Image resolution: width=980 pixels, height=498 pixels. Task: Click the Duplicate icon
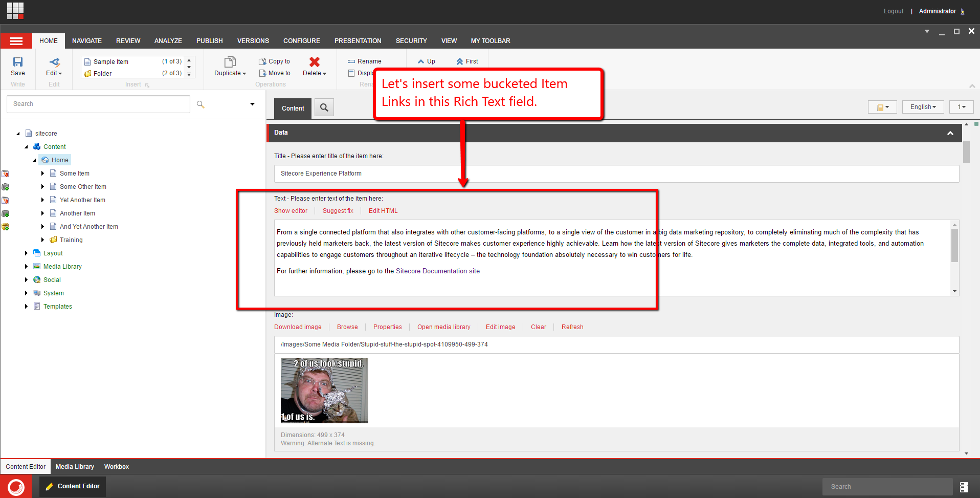230,62
